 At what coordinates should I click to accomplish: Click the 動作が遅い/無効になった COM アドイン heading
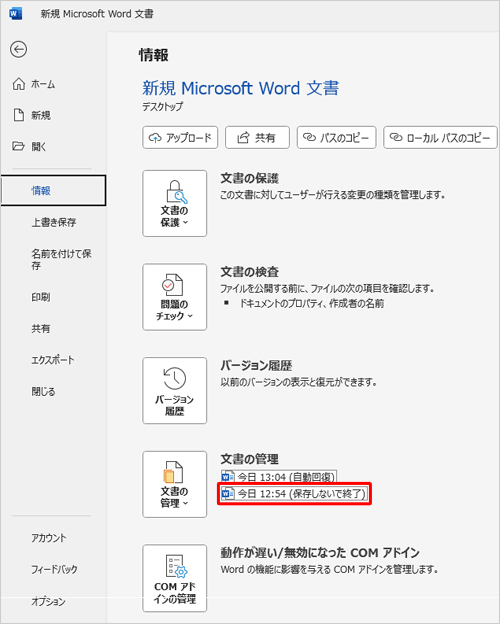coord(320,553)
